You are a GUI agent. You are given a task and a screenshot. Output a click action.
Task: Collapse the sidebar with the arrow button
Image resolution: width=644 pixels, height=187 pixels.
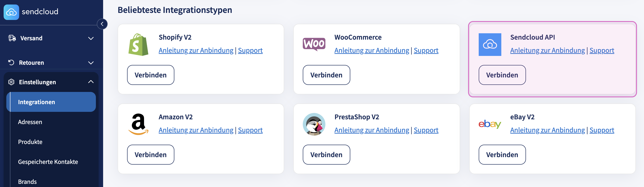point(102,24)
